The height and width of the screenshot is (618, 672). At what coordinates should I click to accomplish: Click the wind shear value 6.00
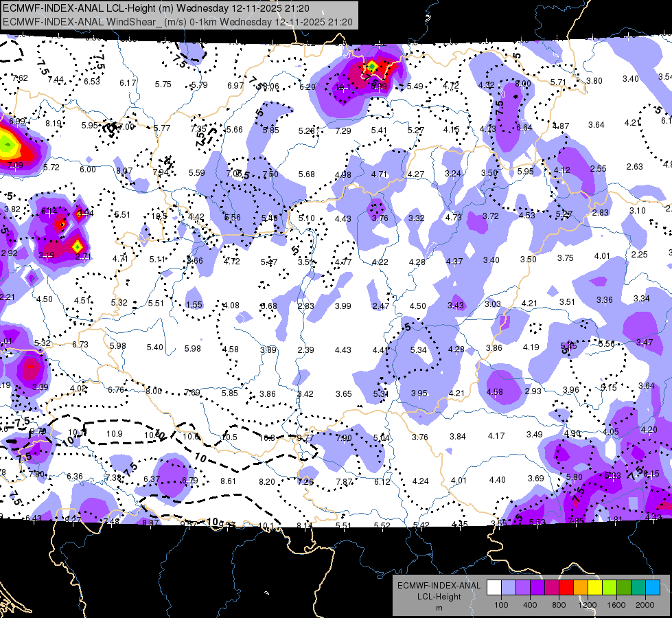pyautogui.click(x=87, y=170)
